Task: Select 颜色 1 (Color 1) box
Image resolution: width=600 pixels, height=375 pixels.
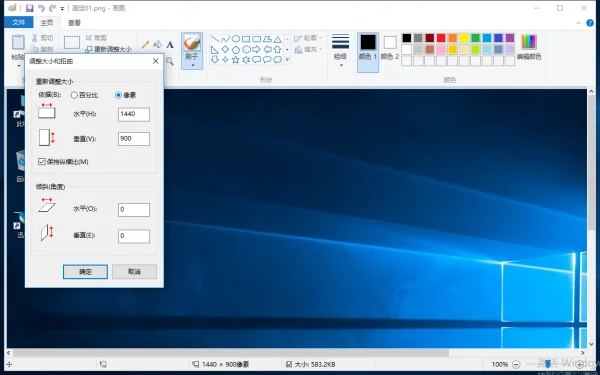Action: [368, 52]
